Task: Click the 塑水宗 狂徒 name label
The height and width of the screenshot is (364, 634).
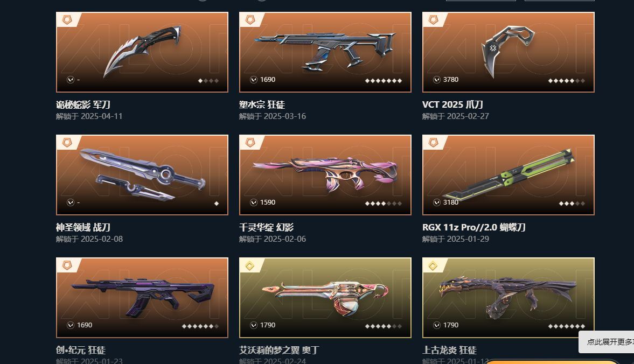Action: point(262,104)
